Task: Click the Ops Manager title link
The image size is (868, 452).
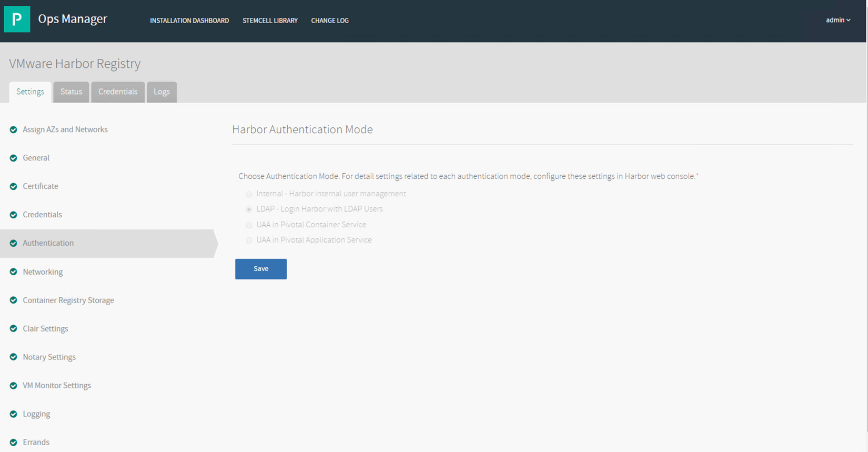Action: tap(73, 18)
